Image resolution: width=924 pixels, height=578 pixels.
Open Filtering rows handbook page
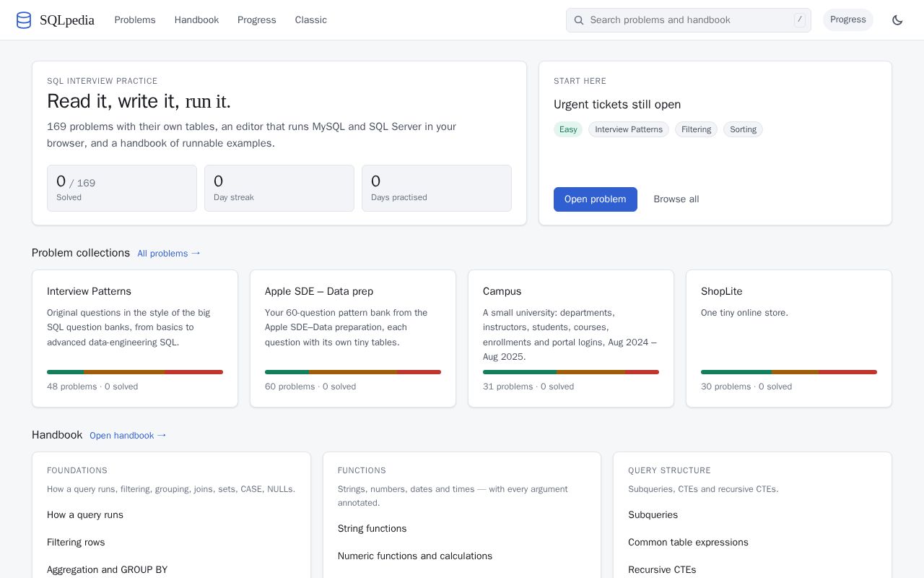pos(76,543)
